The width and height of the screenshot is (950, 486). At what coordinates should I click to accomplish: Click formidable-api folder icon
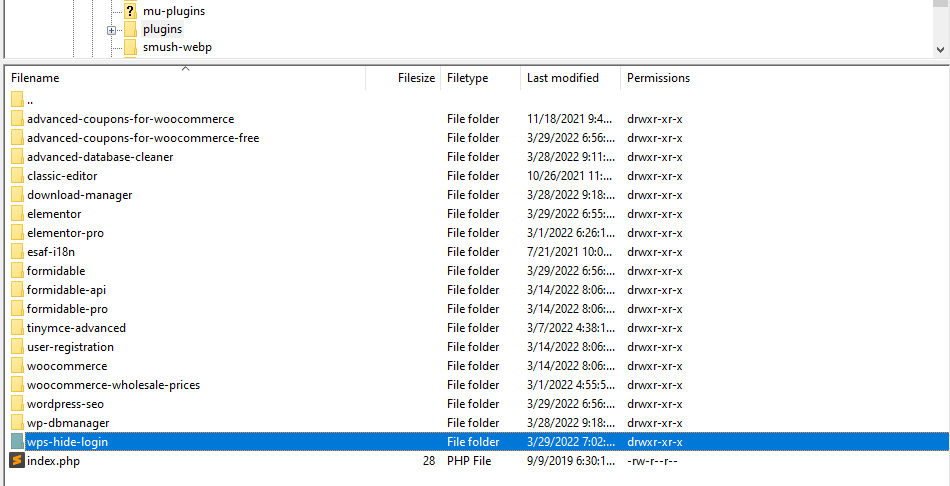17,290
